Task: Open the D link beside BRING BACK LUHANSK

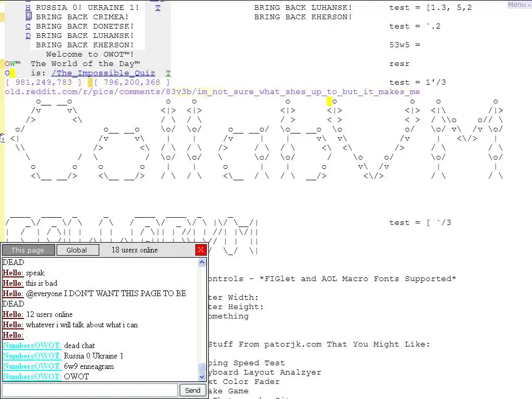Action: (28, 36)
